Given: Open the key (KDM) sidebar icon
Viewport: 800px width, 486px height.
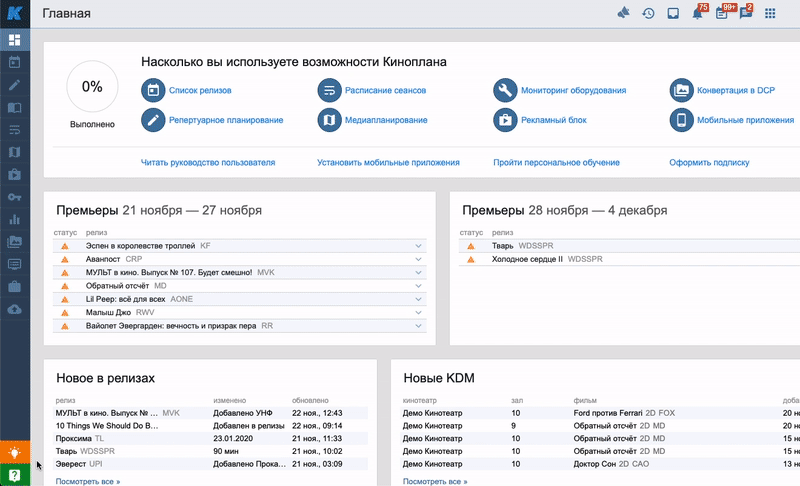Looking at the screenshot, I should [15, 196].
